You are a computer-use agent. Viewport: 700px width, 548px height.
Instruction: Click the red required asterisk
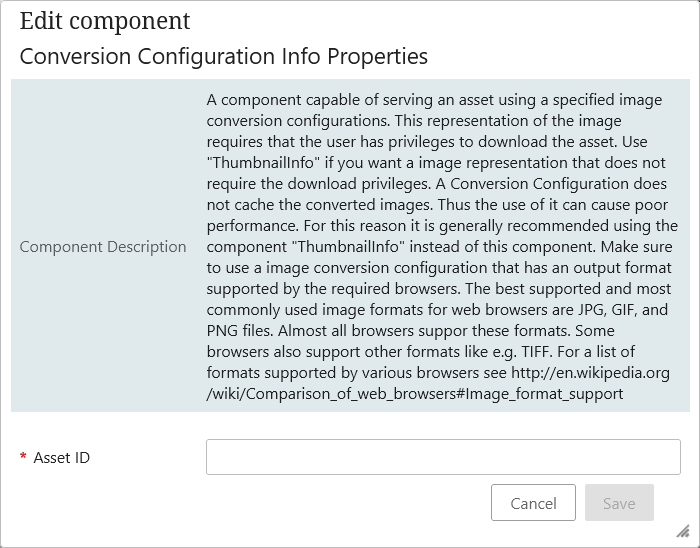tap(23, 458)
